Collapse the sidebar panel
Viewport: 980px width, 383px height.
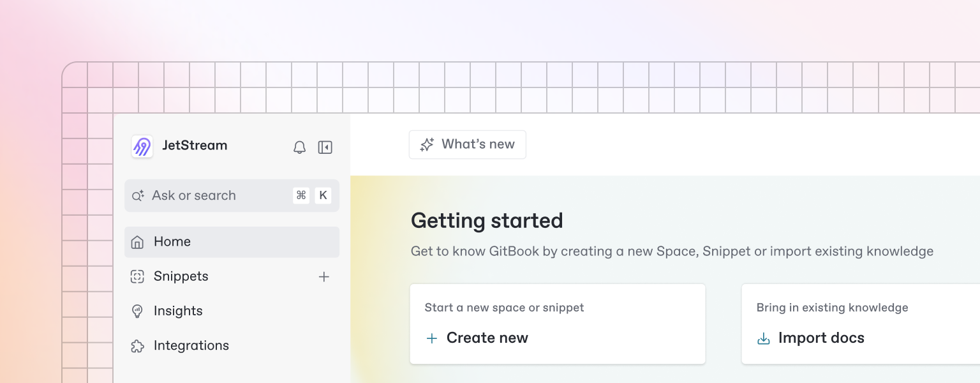click(325, 147)
